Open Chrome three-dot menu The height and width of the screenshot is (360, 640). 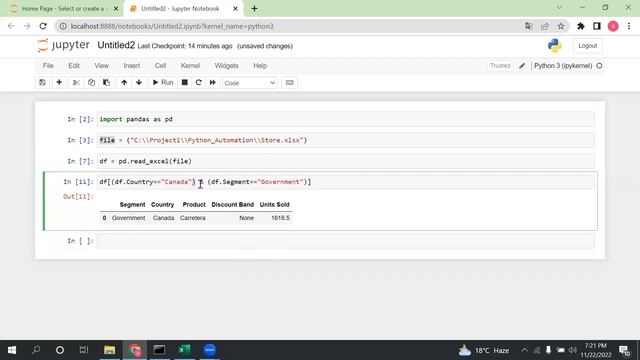pyautogui.click(x=629, y=26)
